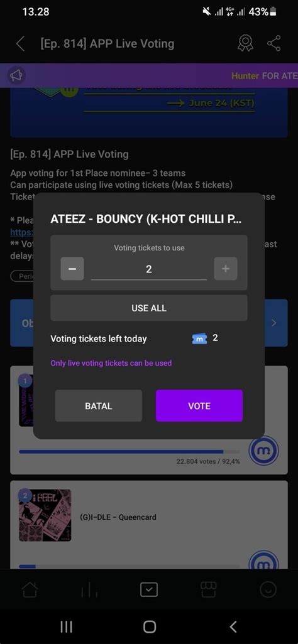Tap the back arrow in the header

(x=20, y=43)
